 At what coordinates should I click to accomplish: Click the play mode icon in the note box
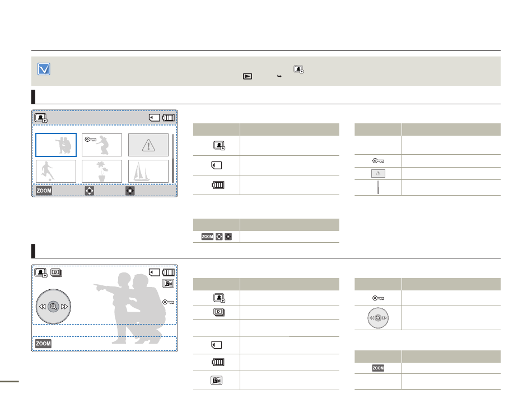(x=248, y=76)
